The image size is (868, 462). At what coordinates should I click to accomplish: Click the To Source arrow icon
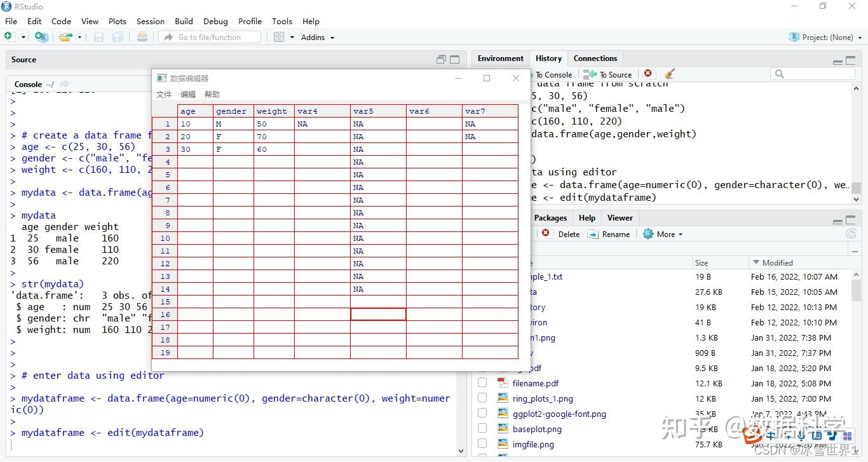coord(590,74)
